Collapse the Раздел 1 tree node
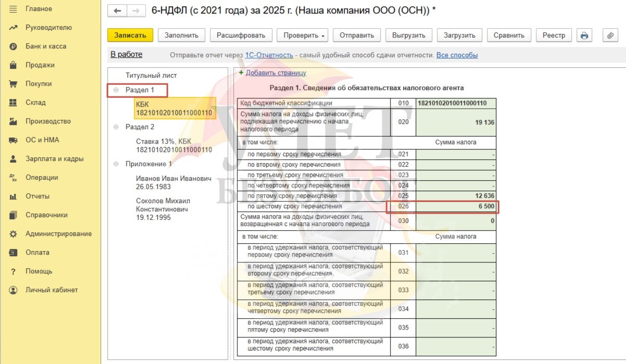Screen dimensions: 626x364 tap(116, 90)
